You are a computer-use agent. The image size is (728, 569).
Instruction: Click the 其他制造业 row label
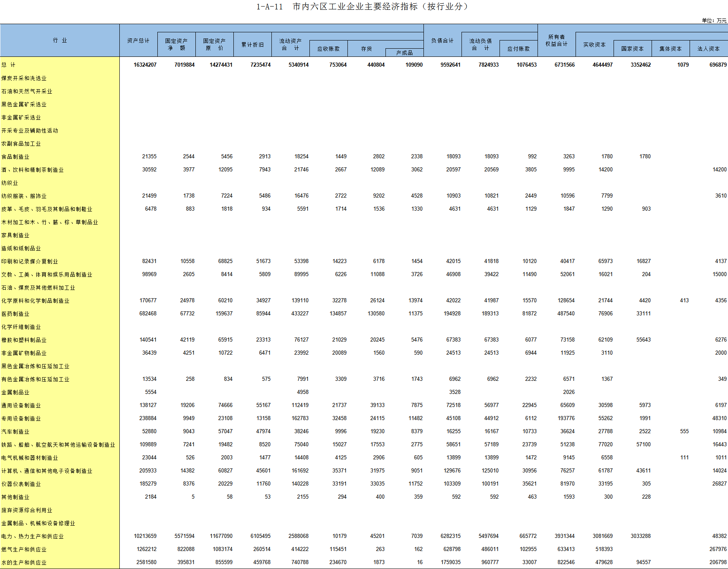point(15,497)
